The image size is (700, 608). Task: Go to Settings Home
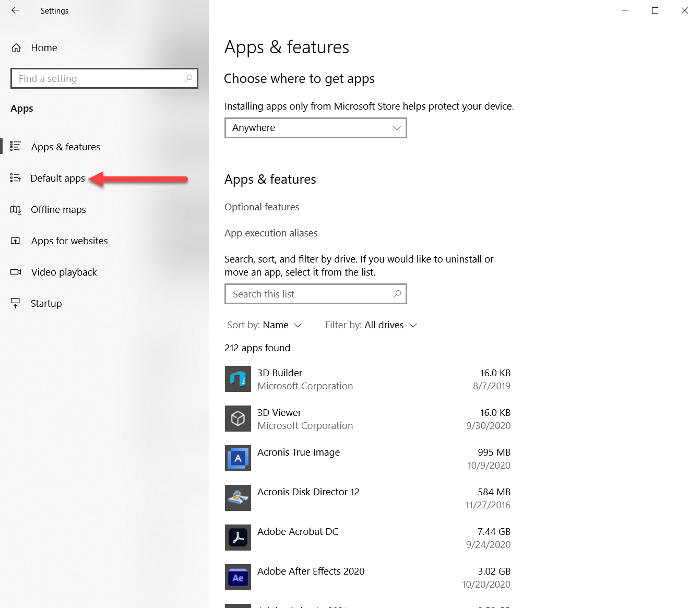[44, 47]
